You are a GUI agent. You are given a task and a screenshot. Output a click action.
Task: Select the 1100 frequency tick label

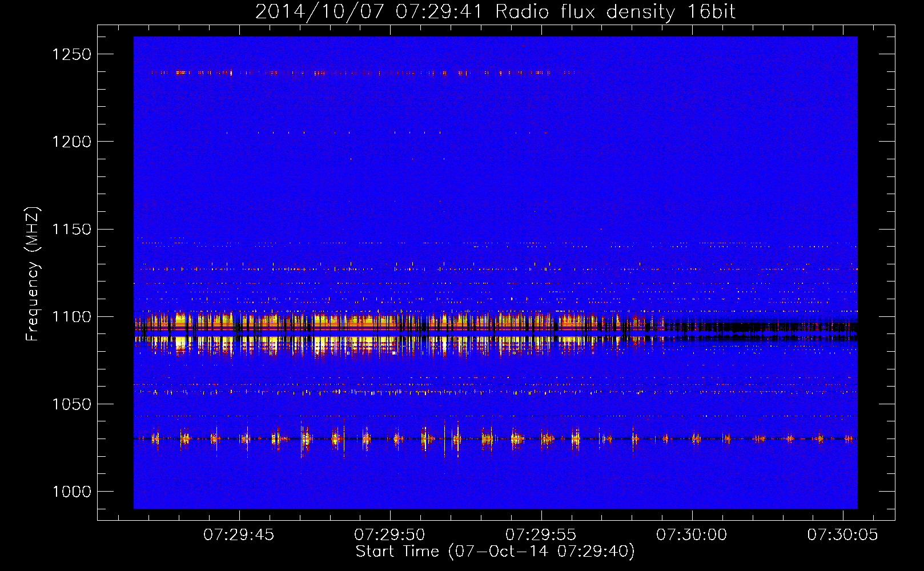[x=71, y=317]
